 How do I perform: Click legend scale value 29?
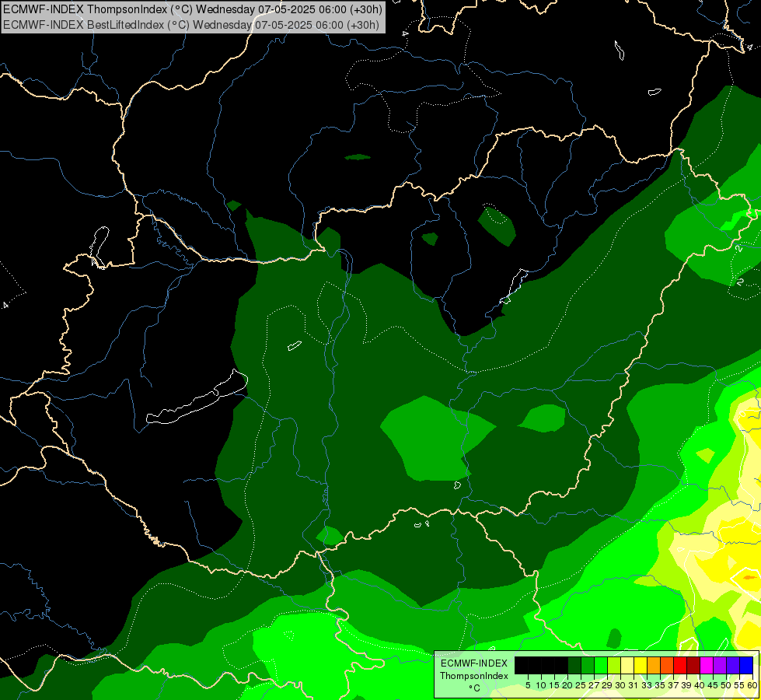pos(607,685)
